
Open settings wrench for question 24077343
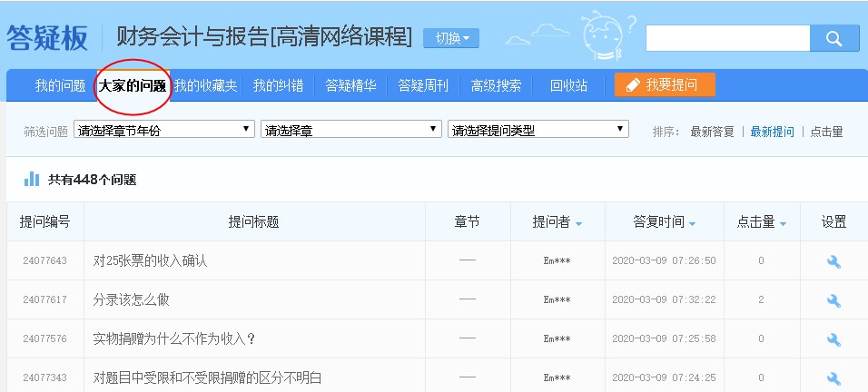coord(833,377)
